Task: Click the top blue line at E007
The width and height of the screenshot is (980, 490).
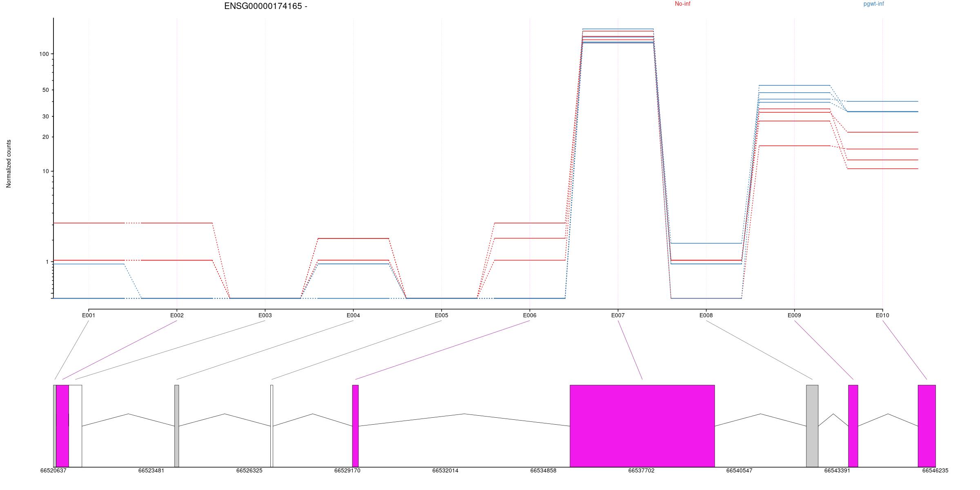Action: click(x=618, y=29)
